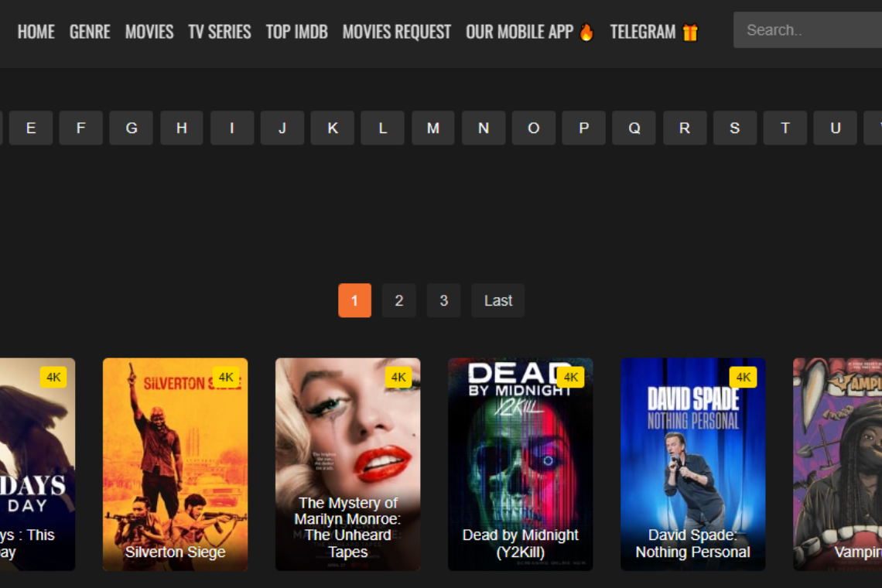
Task: Go to pagination page 2
Action: coord(398,300)
